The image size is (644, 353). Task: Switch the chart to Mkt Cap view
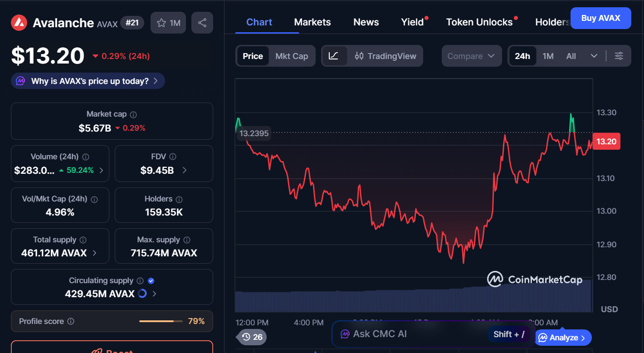292,55
